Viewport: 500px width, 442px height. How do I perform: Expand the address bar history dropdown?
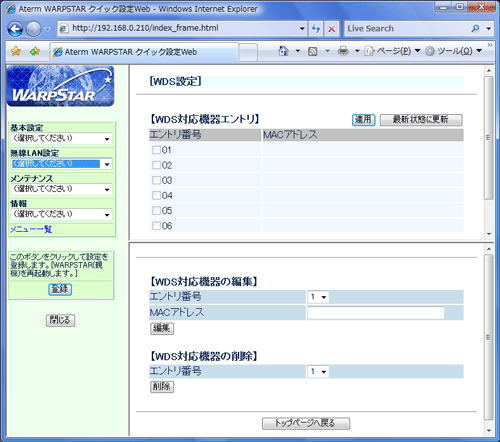(302, 28)
